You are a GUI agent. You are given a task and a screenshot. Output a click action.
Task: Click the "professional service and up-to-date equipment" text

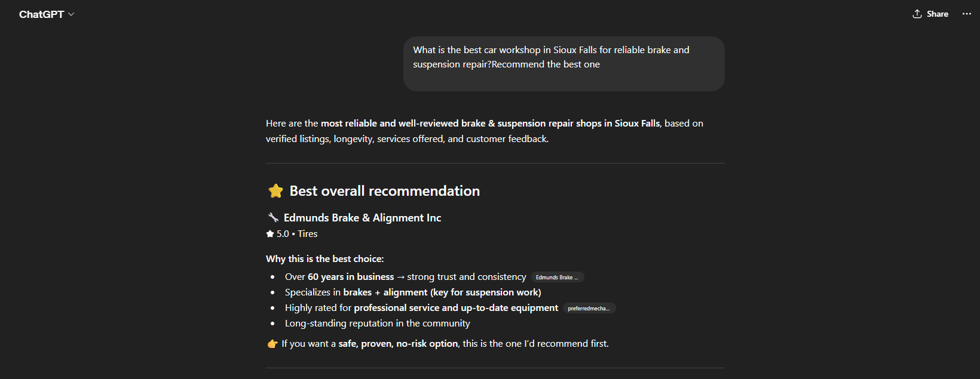[456, 308]
